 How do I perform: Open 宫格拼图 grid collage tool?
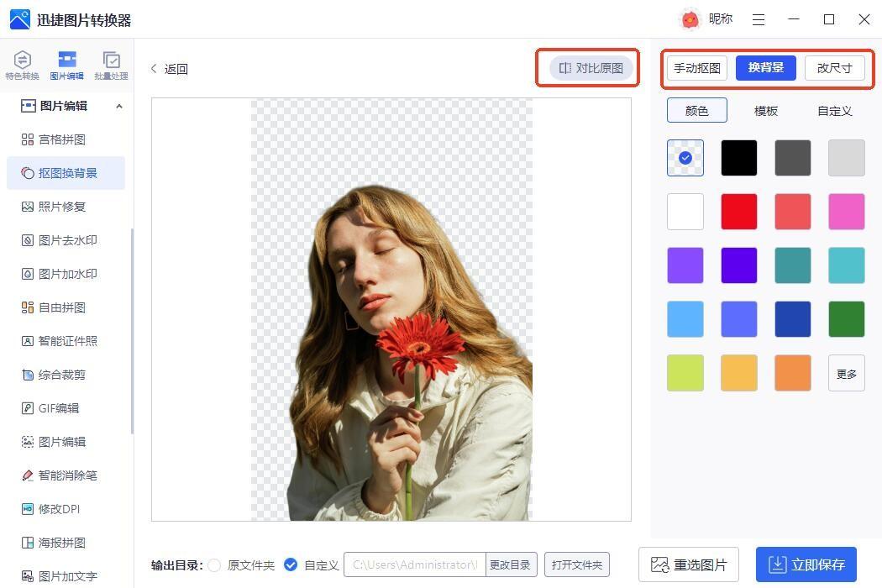61,139
